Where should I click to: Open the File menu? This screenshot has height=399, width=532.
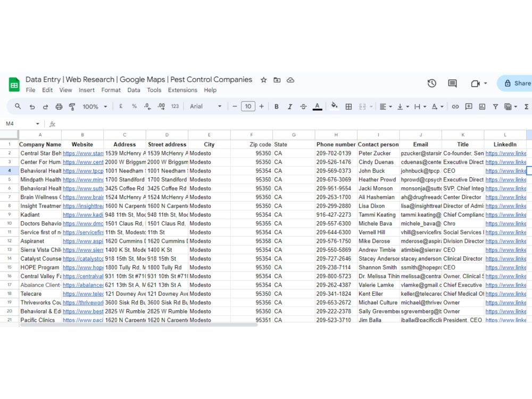30,90
